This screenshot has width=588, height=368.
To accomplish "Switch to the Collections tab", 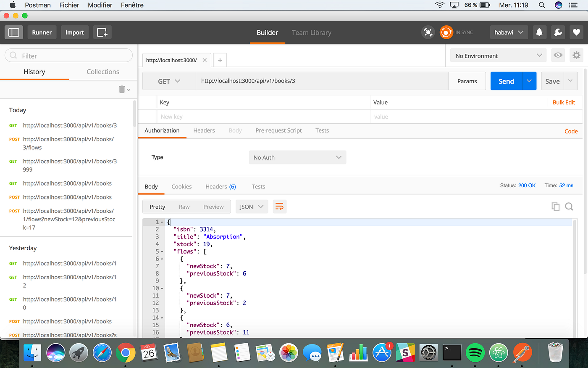I will (x=102, y=71).
